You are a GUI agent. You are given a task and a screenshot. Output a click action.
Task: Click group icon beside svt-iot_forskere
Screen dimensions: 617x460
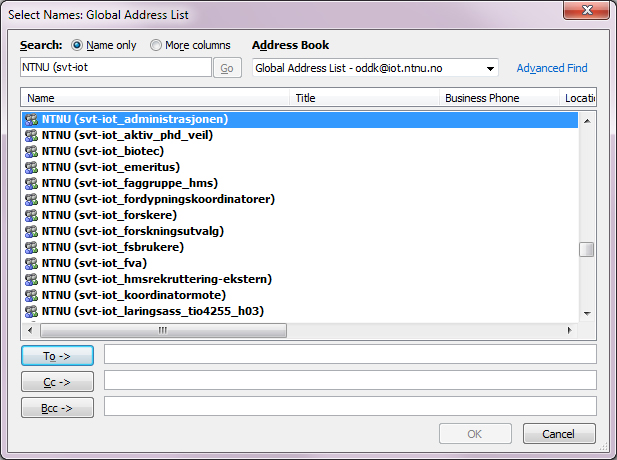pyautogui.click(x=31, y=216)
